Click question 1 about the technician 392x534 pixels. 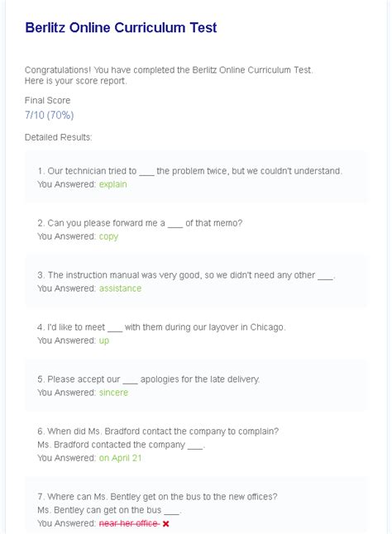[x=190, y=171]
